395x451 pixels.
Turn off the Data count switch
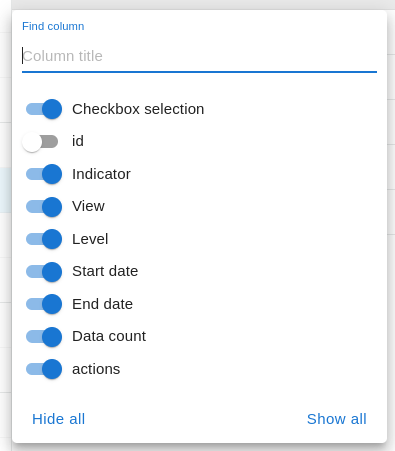pos(44,337)
